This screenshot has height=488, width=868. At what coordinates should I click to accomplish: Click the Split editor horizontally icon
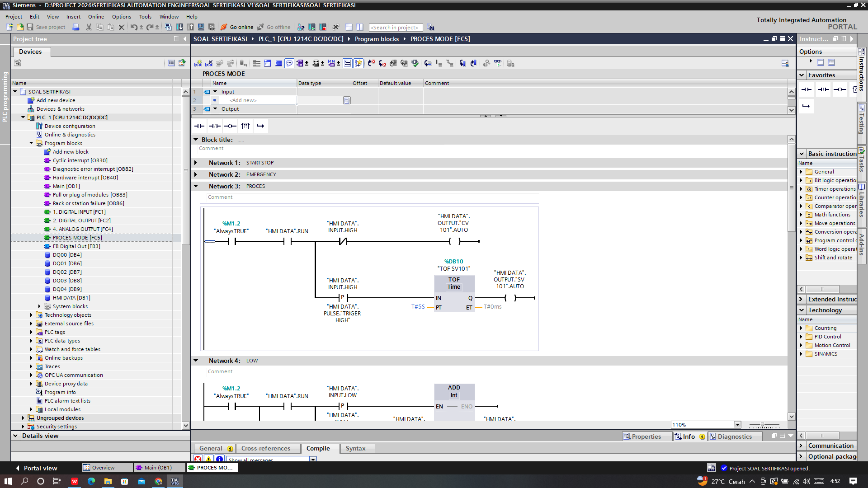[349, 27]
